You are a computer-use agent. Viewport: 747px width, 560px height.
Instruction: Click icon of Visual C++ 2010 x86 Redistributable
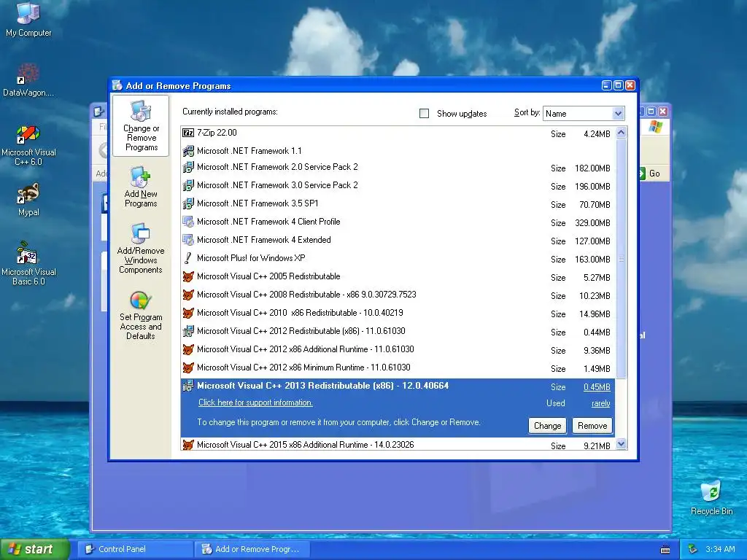(188, 313)
